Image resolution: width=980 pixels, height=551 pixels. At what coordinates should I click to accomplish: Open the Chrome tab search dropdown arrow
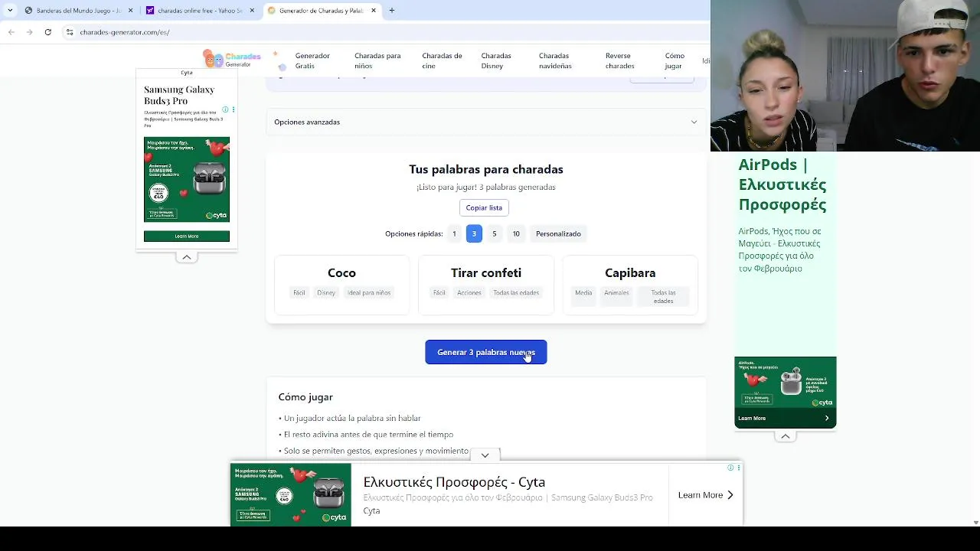click(x=10, y=11)
